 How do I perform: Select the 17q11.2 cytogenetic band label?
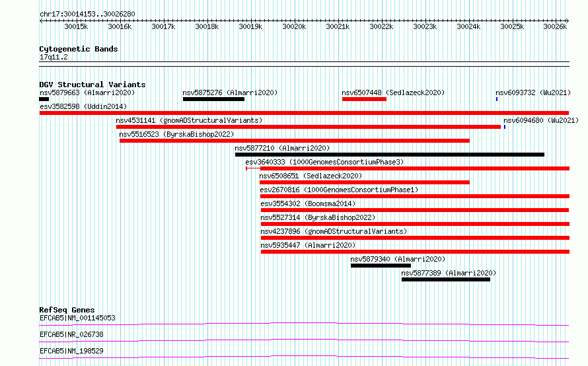coord(54,57)
